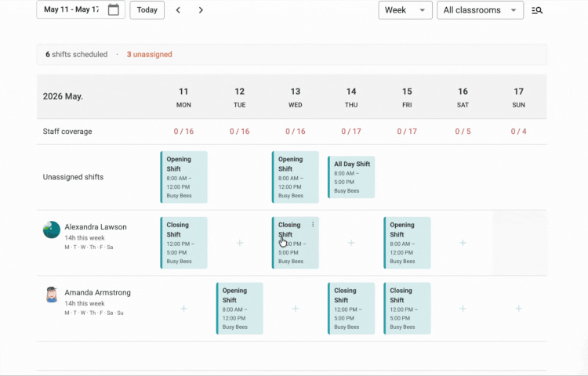The width and height of the screenshot is (588, 376).
Task: Click the 17 SUN column header
Action: 519,97
